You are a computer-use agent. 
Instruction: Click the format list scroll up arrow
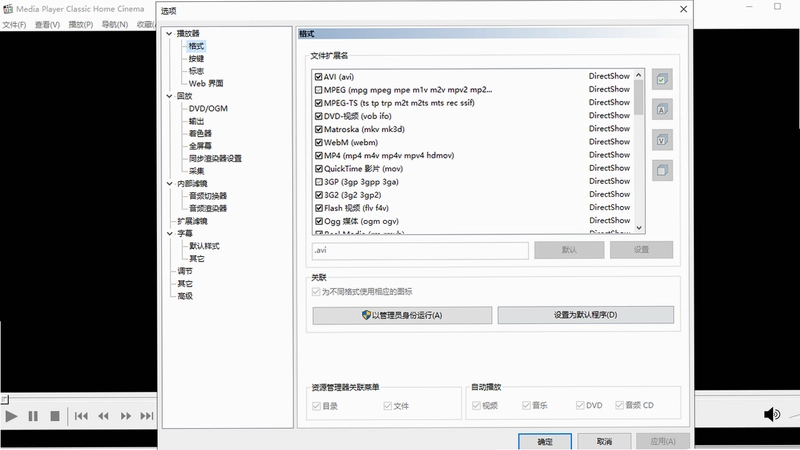(638, 75)
